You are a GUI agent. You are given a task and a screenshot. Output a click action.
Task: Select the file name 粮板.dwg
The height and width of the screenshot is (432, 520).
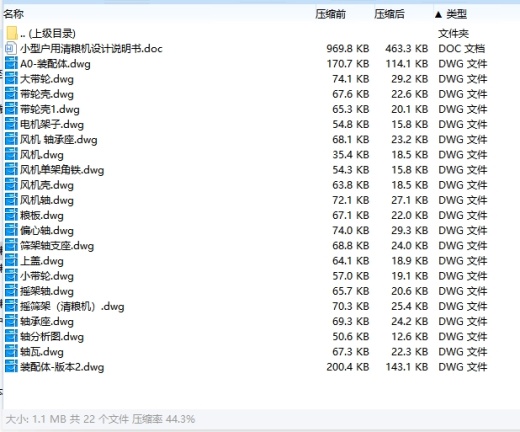tap(42, 215)
